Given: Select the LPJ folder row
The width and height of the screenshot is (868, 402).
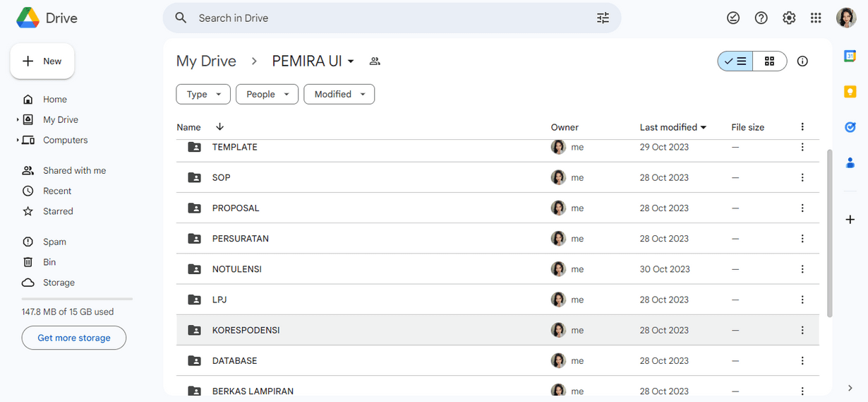Looking at the screenshot, I should tap(498, 300).
